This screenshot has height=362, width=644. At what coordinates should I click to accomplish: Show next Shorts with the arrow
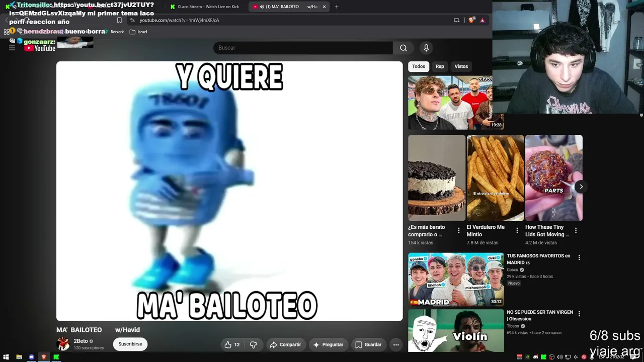[581, 187]
